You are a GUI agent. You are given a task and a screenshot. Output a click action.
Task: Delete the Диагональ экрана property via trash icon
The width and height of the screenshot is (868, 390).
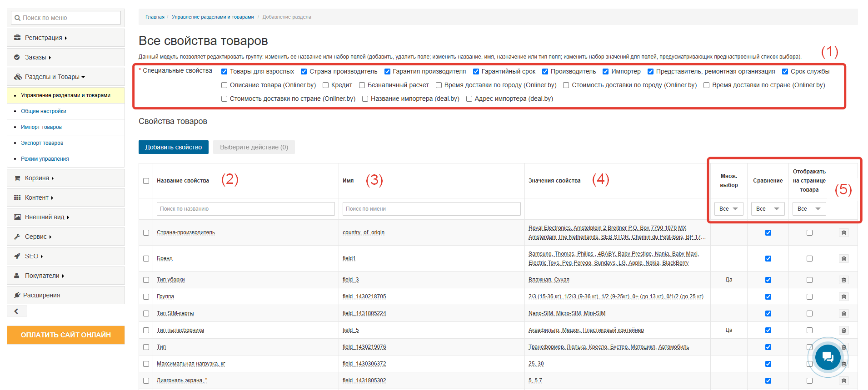click(x=843, y=381)
